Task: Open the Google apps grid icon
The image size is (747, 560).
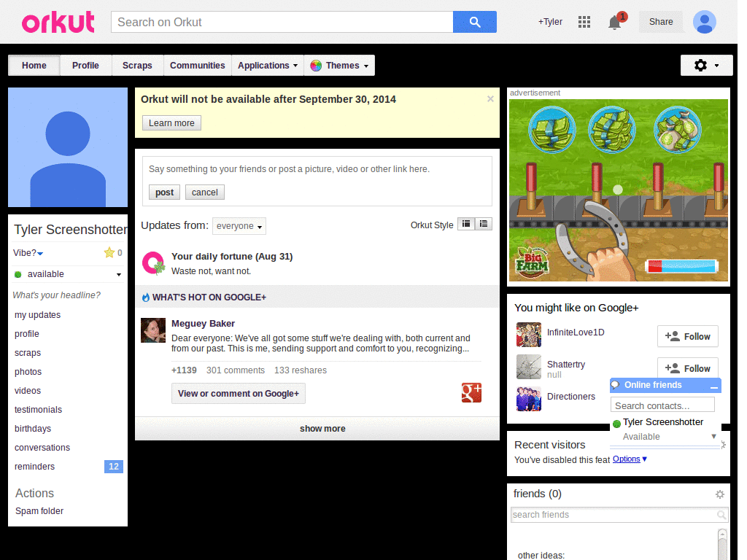Action: pos(584,22)
